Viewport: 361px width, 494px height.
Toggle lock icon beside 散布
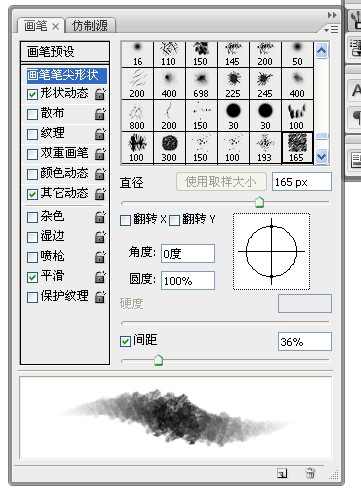[100, 114]
